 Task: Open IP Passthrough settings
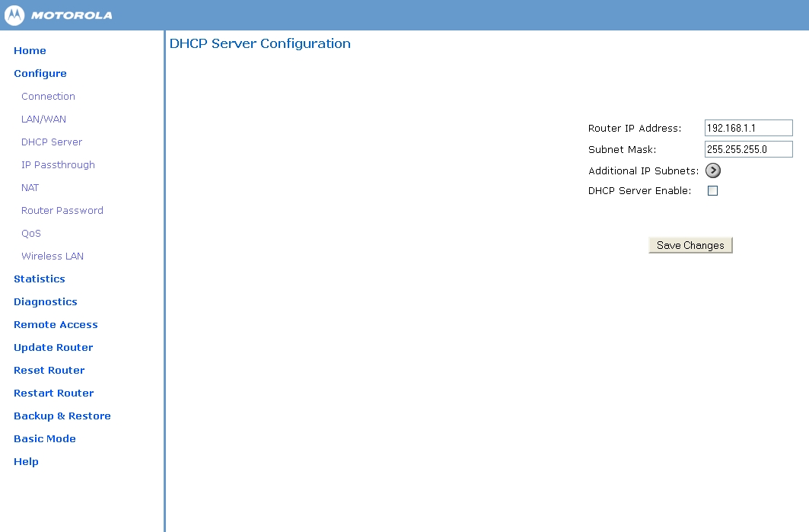coord(58,165)
